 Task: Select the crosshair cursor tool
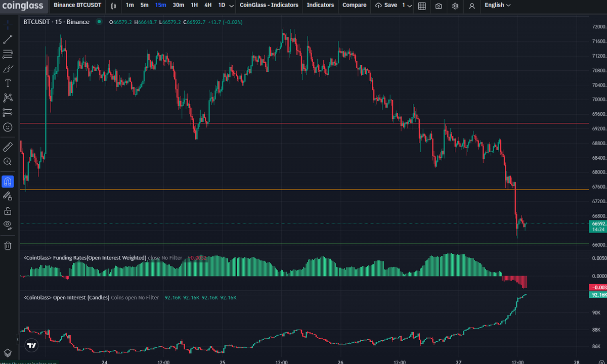tap(8, 24)
